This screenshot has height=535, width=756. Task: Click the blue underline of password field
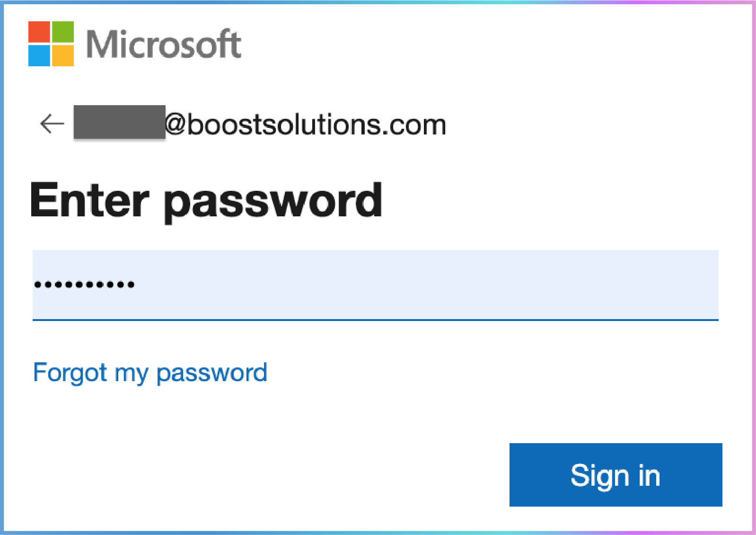(376, 320)
